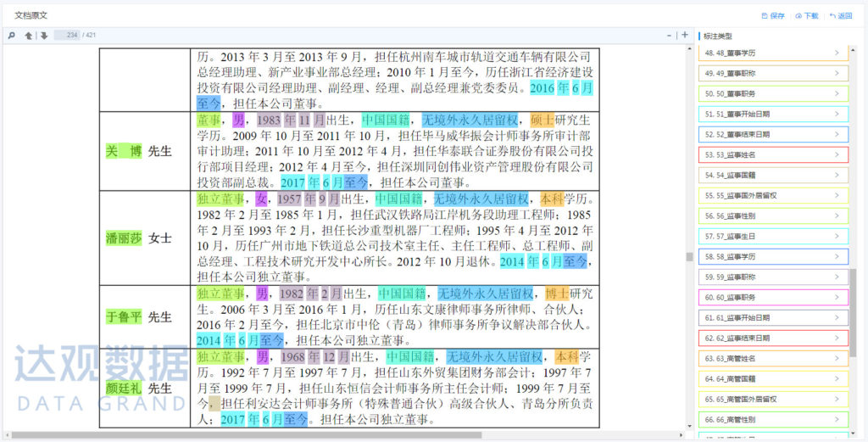Viewport: 868px width, 442px height.
Task: Click the highlighted name 于鲁平
Action: (124, 317)
